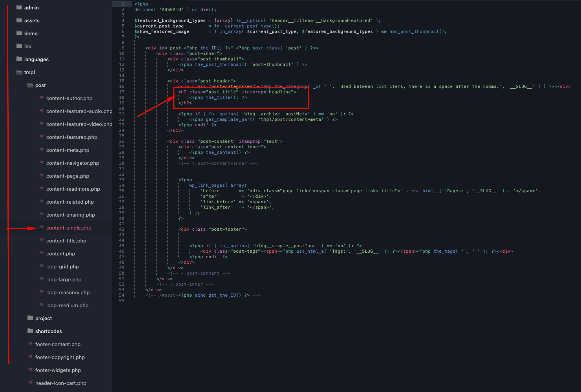Screen dimensions: 581x392
Task: Place cursor on the_content() call
Action: (x=224, y=152)
